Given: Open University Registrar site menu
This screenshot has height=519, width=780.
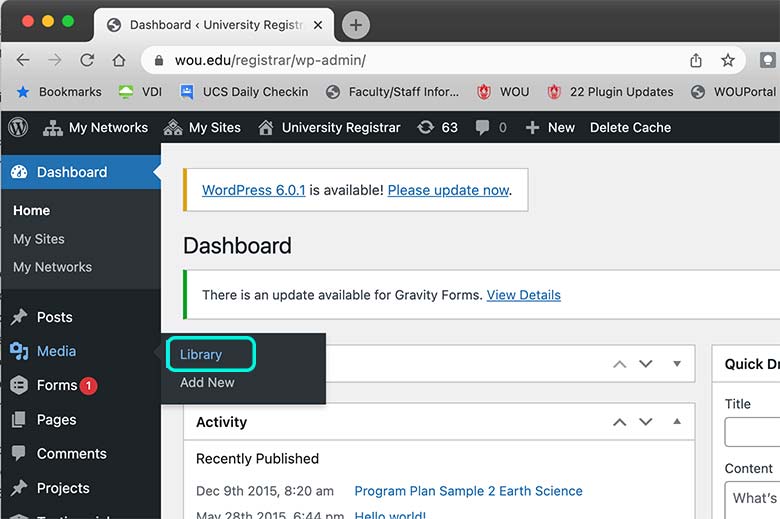Looking at the screenshot, I should (329, 127).
